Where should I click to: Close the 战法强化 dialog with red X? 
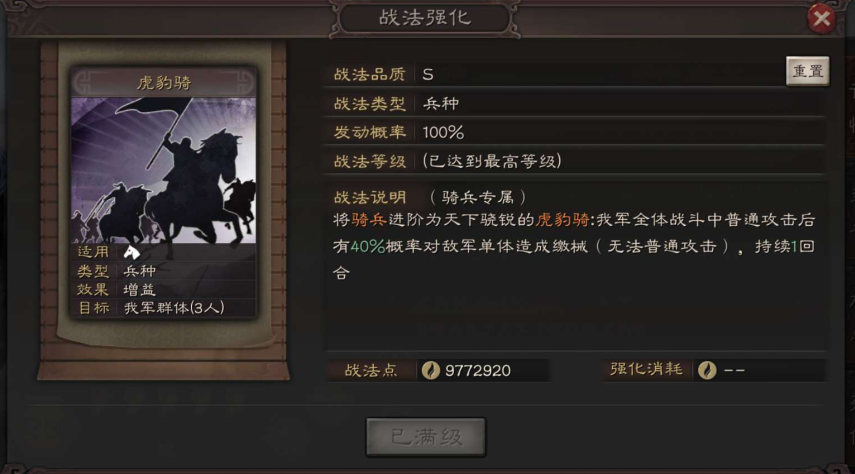point(821,19)
